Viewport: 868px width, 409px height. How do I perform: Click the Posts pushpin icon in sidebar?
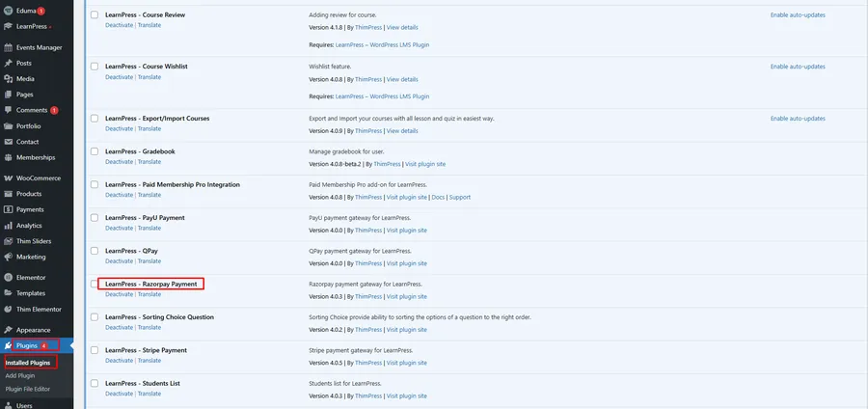9,63
